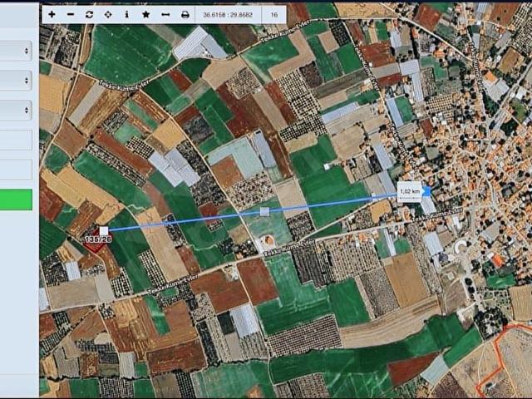Focus the first text field below the dropdowns

16,140
